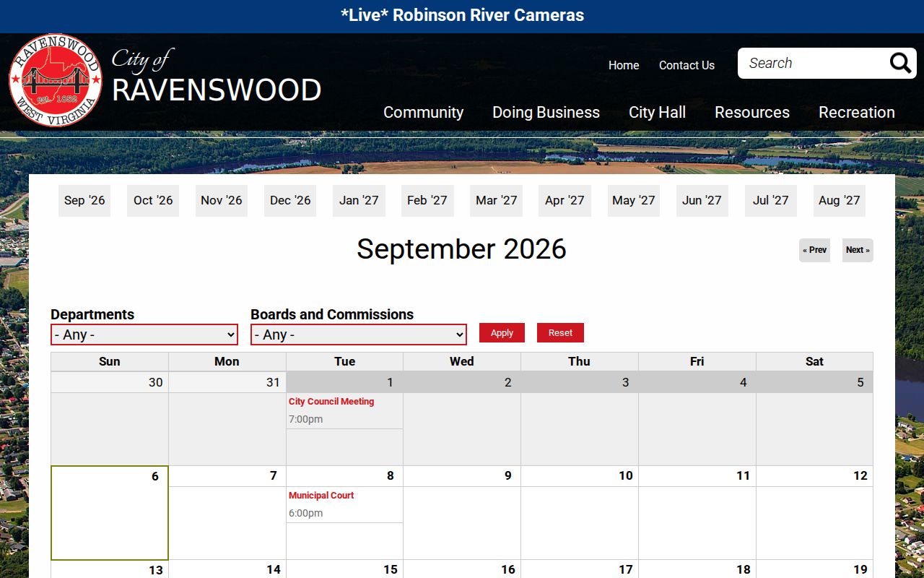This screenshot has height=578, width=924.
Task: Open the City Hall menu
Action: [657, 113]
